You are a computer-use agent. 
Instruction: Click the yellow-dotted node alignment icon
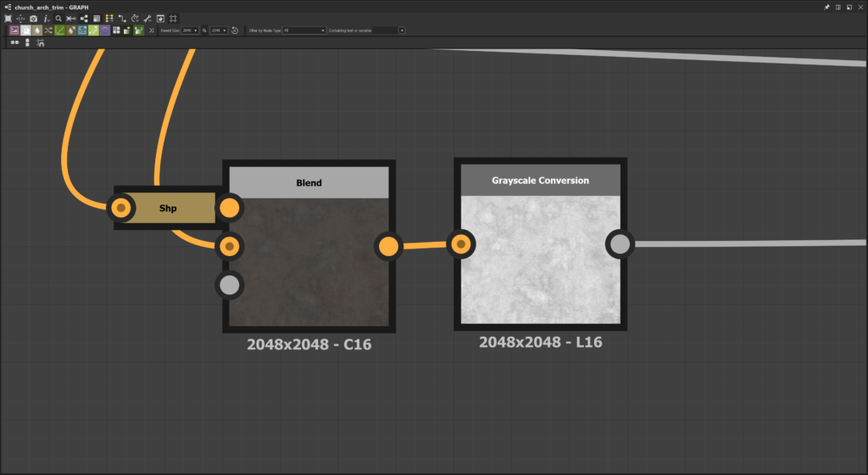point(109,18)
